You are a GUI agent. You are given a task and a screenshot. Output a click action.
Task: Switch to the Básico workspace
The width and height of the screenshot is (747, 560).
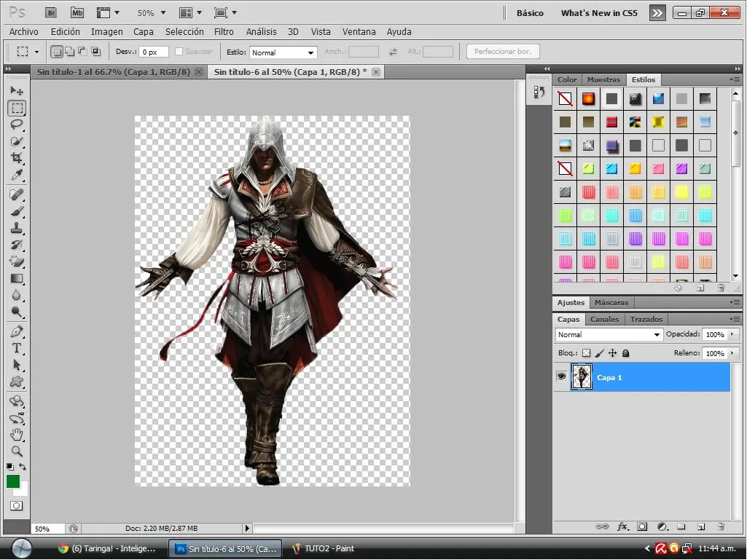tap(530, 13)
